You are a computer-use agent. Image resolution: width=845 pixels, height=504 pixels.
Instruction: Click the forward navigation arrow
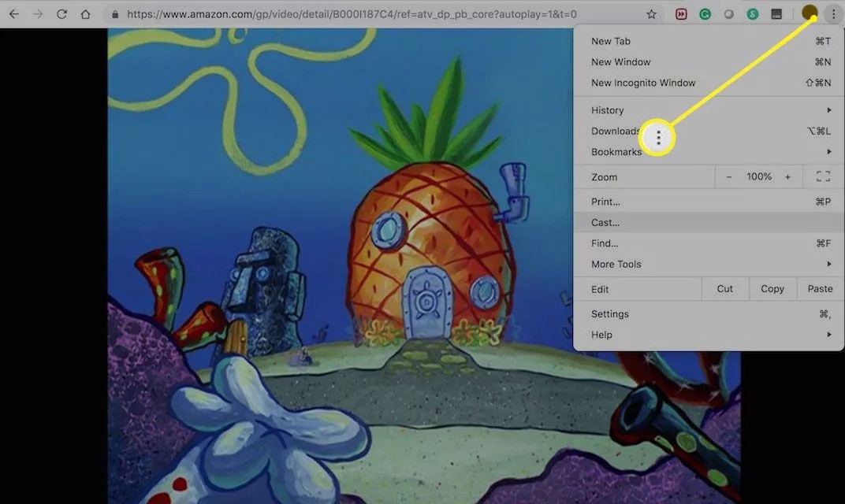pos(38,13)
